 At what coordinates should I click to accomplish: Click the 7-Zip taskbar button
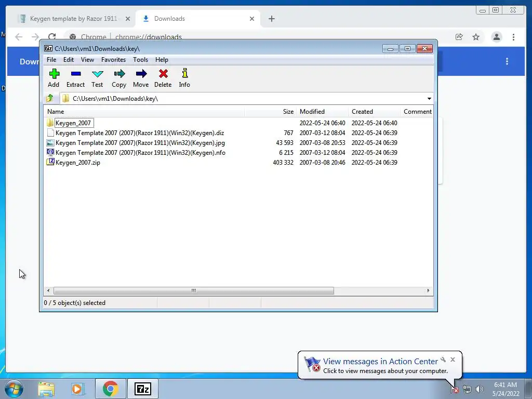click(142, 389)
